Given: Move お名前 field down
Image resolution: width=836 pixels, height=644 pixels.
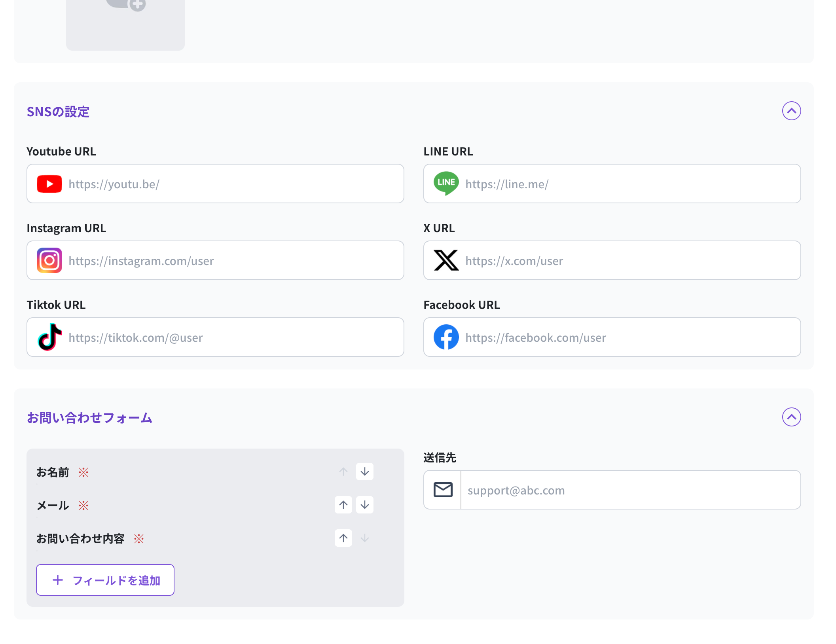Looking at the screenshot, I should coord(364,472).
